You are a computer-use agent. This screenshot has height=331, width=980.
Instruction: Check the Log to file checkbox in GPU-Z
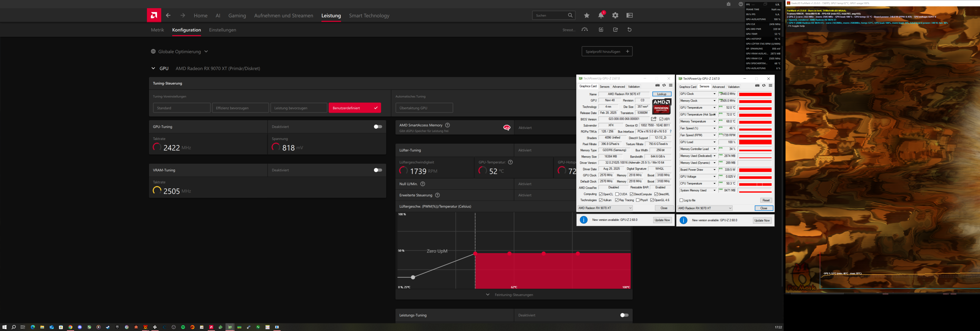tap(681, 200)
